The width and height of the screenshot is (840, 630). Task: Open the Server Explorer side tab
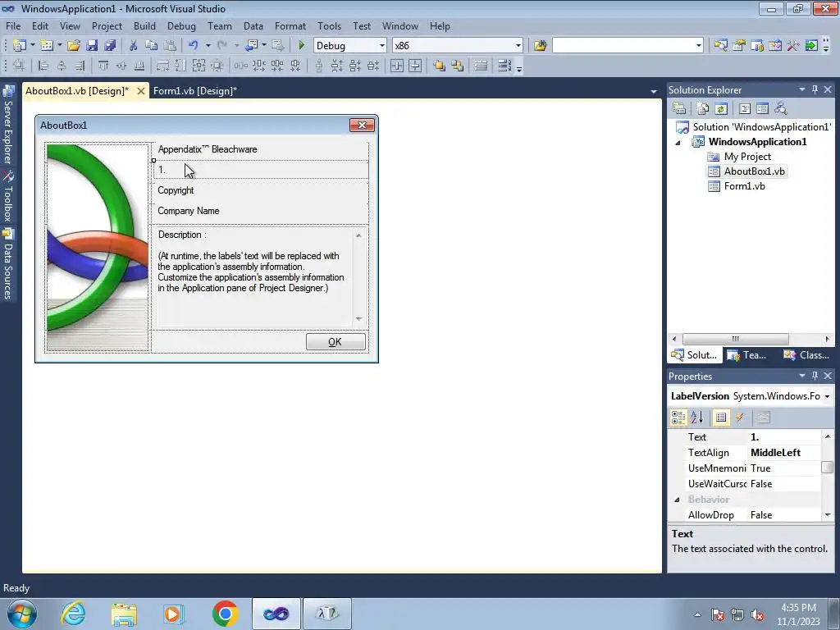[8, 125]
